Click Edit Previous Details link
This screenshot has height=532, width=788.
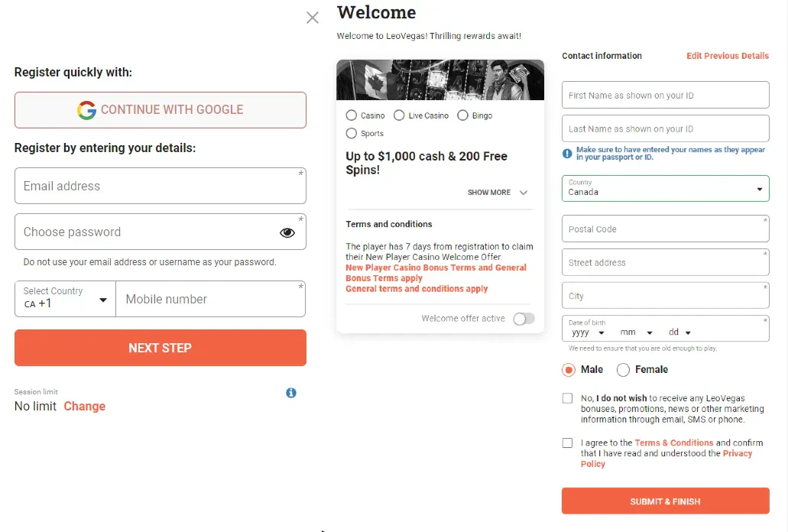pos(727,56)
